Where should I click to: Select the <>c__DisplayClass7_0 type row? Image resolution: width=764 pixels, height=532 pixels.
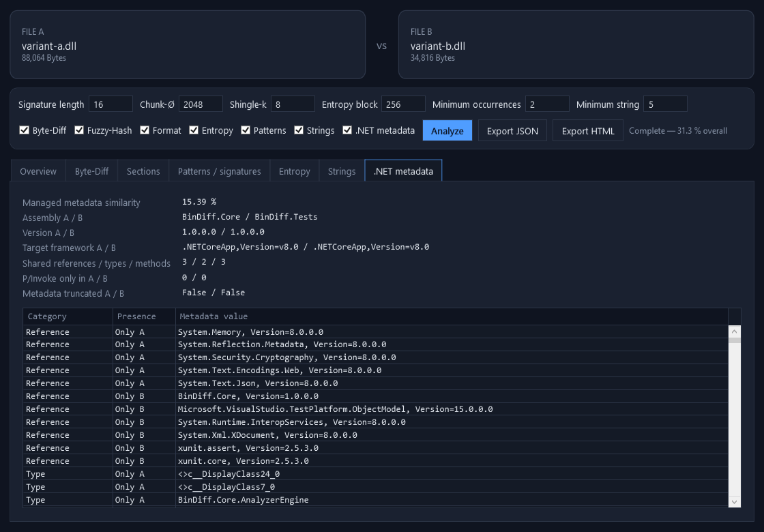[x=375, y=487]
